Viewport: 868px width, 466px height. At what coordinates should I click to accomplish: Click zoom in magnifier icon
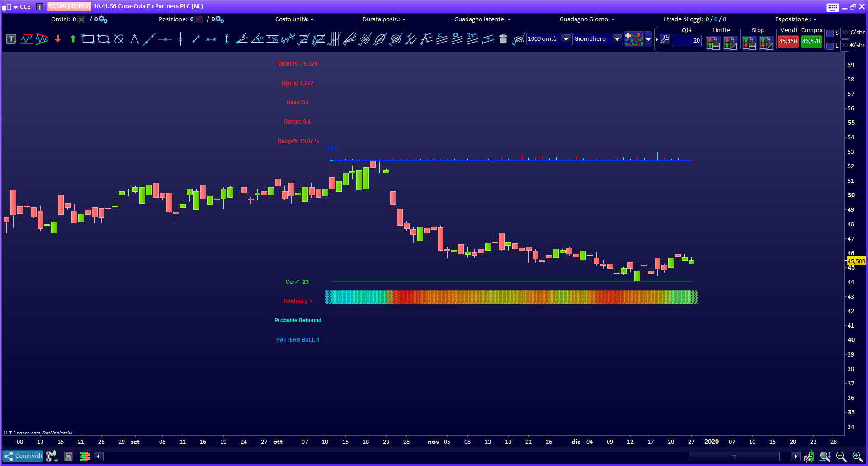857,456
